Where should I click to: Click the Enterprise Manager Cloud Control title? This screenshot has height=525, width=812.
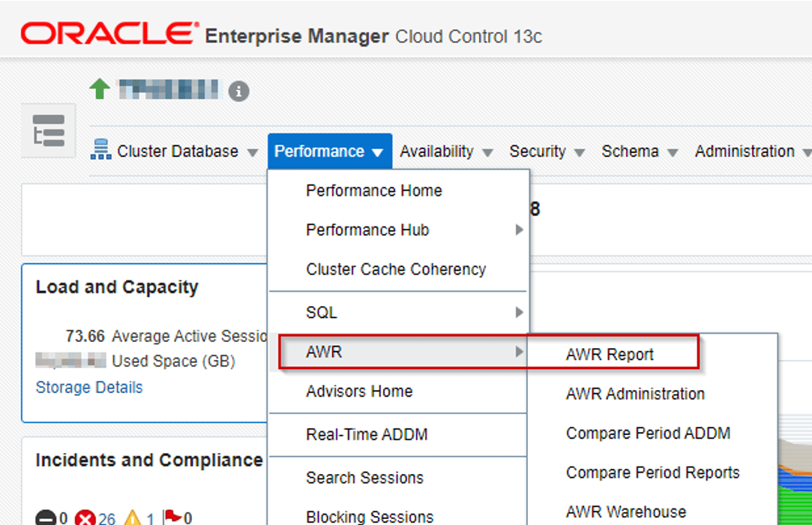coord(373,36)
